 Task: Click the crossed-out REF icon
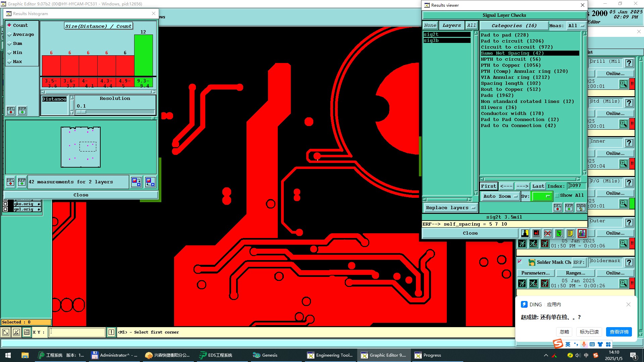click(547, 233)
